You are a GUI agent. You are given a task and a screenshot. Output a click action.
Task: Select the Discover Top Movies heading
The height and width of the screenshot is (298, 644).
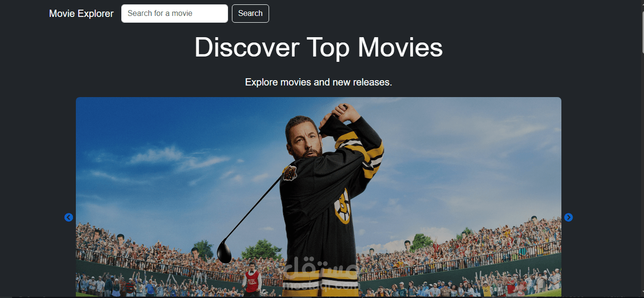pyautogui.click(x=318, y=47)
